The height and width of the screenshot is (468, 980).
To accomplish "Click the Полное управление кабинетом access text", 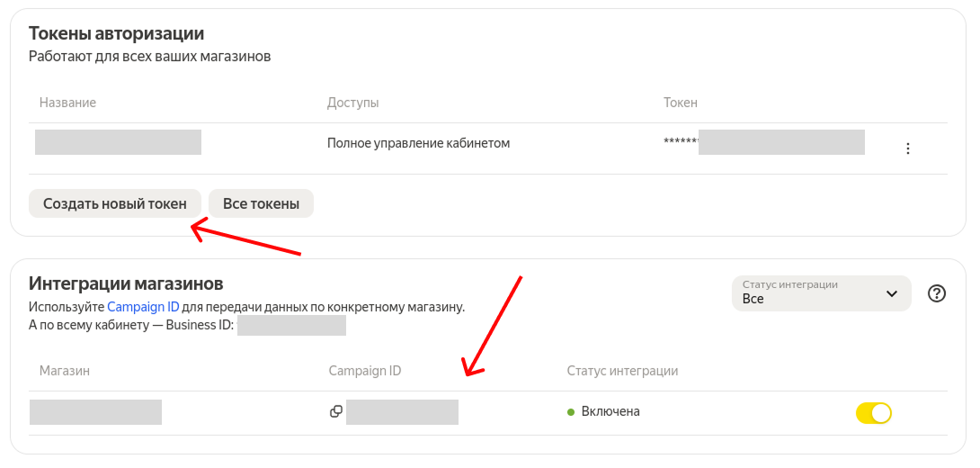I will pyautogui.click(x=418, y=143).
